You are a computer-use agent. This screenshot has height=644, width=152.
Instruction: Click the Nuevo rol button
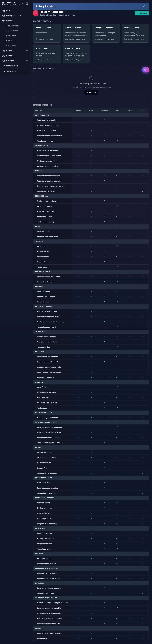(142, 13)
